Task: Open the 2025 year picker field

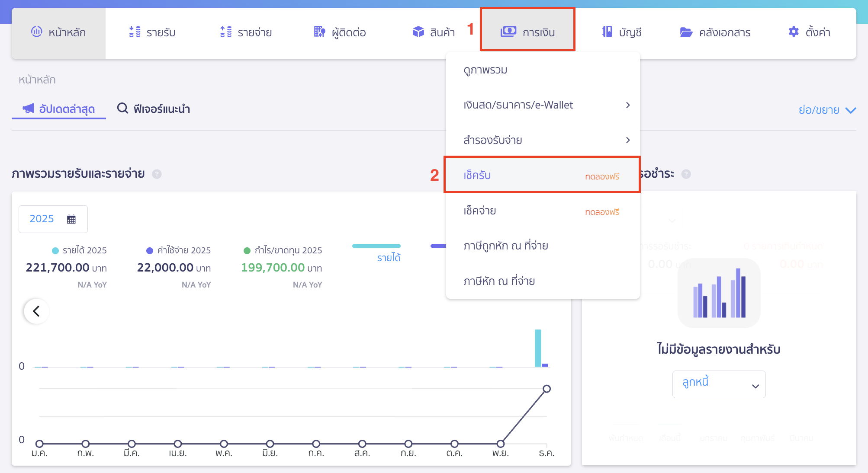Action: 53,219
